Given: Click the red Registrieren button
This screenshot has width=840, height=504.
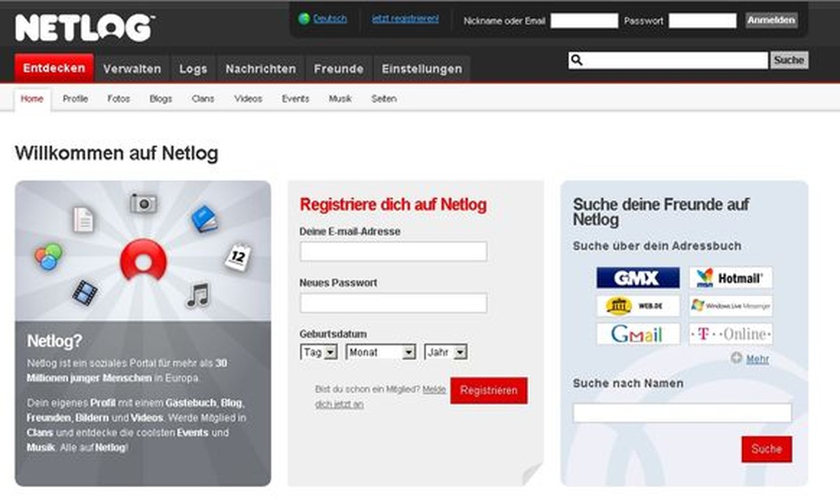Looking at the screenshot, I should click(x=489, y=391).
